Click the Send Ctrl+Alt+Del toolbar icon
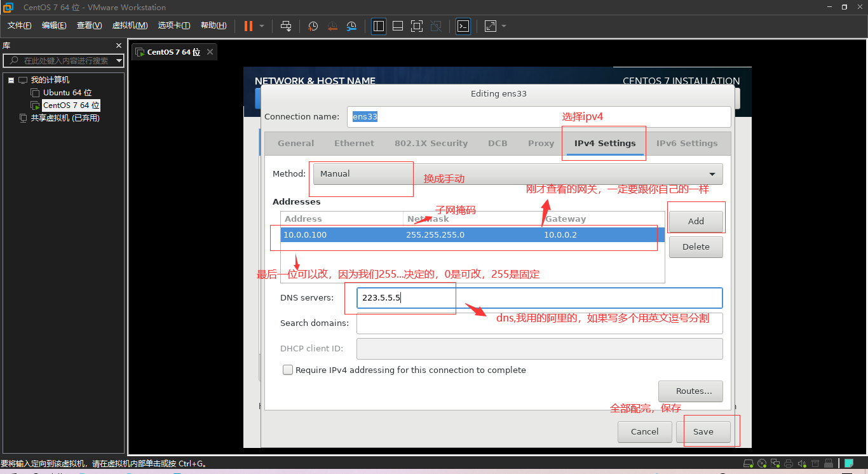 click(x=286, y=26)
